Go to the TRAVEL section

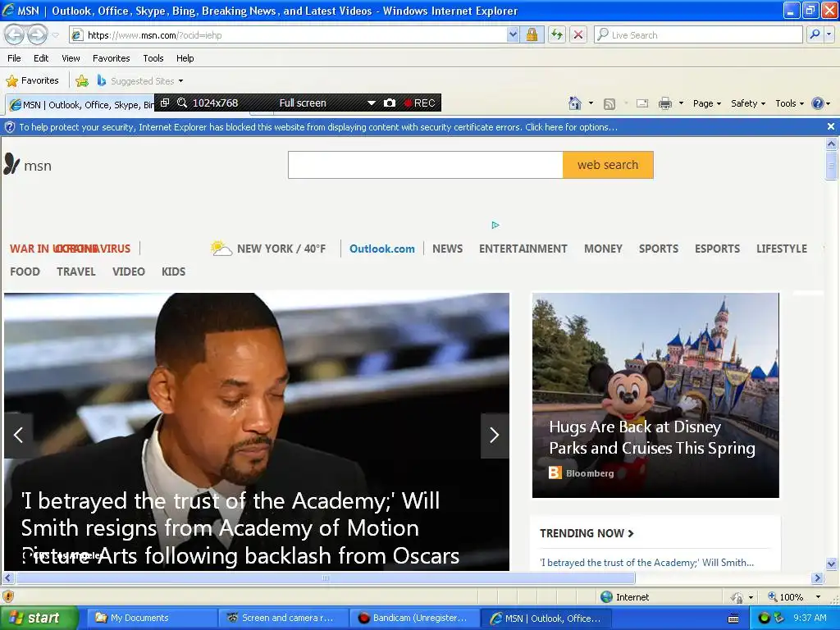click(x=76, y=272)
